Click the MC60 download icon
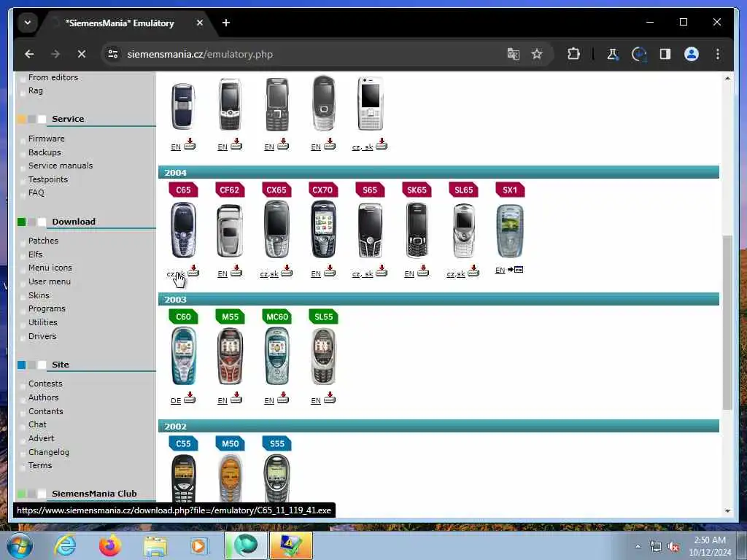747x560 pixels. pos(283,397)
